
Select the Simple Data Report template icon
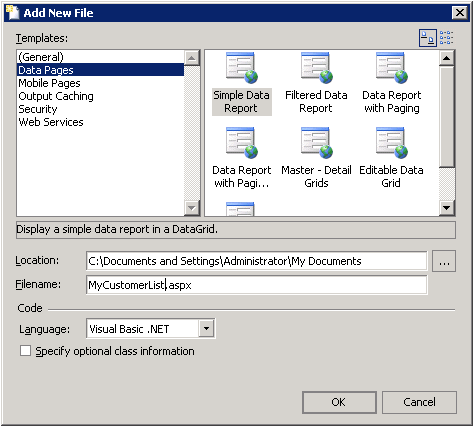coord(242,68)
